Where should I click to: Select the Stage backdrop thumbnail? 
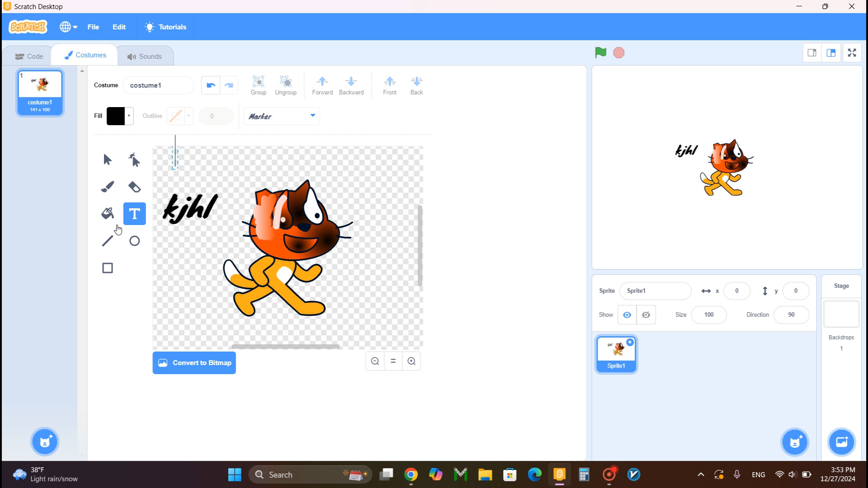[841, 314]
